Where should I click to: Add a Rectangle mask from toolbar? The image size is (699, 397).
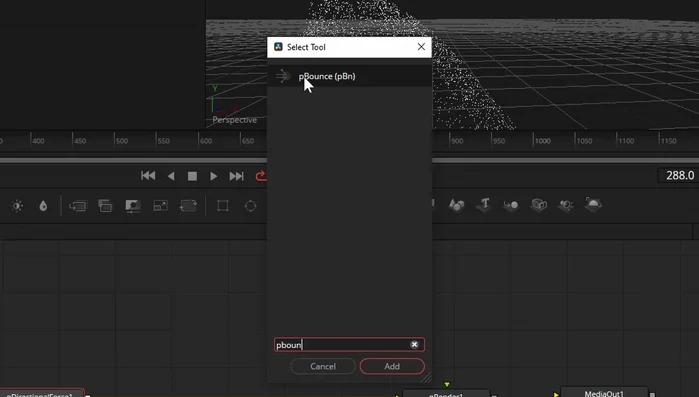pyautogui.click(x=223, y=206)
